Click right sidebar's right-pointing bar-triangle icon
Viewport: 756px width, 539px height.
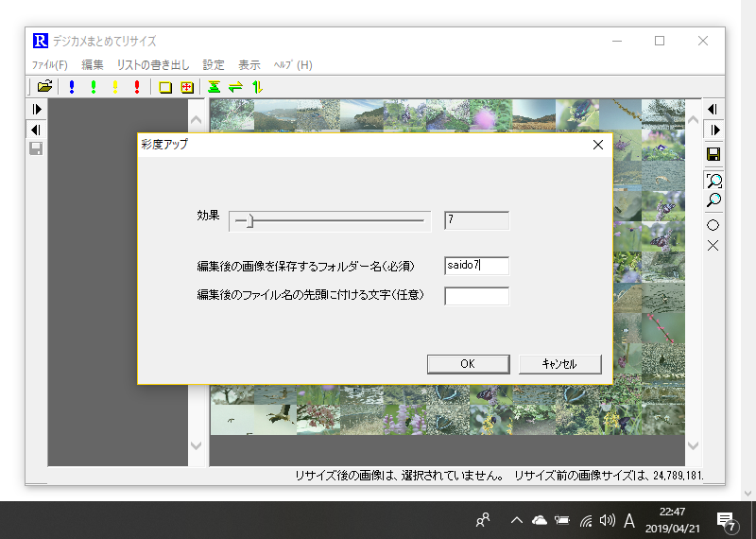click(714, 130)
